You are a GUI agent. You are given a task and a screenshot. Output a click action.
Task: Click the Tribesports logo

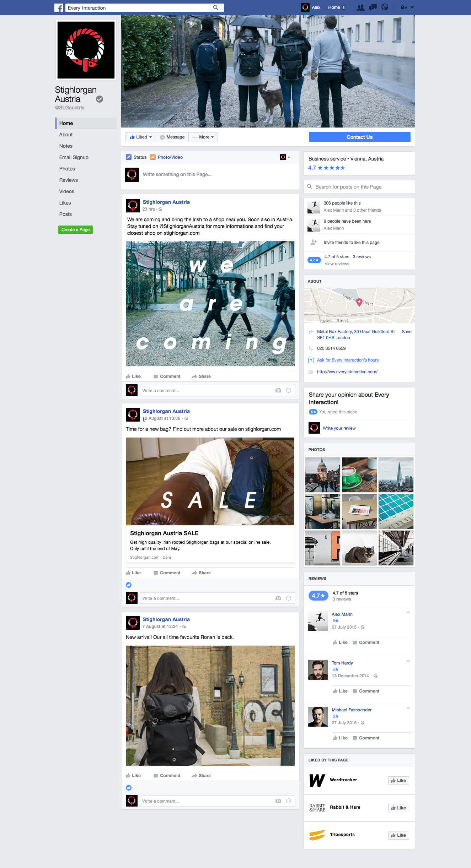[x=317, y=835]
